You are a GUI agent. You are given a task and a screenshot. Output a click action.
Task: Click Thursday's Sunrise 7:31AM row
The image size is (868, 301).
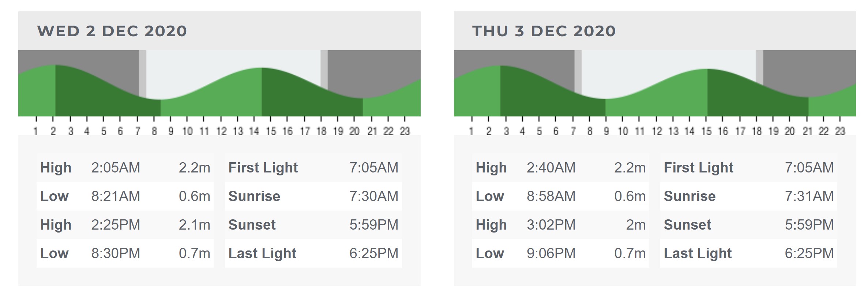pyautogui.click(x=749, y=196)
